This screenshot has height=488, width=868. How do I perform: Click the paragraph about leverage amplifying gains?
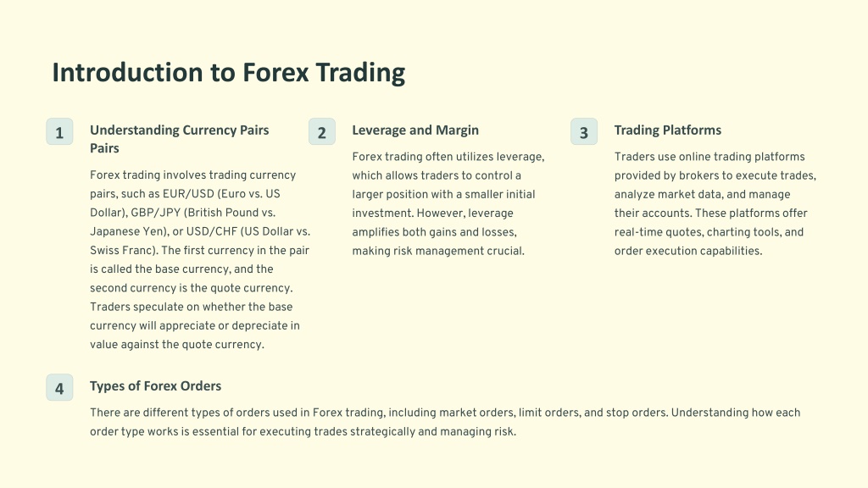(x=448, y=203)
